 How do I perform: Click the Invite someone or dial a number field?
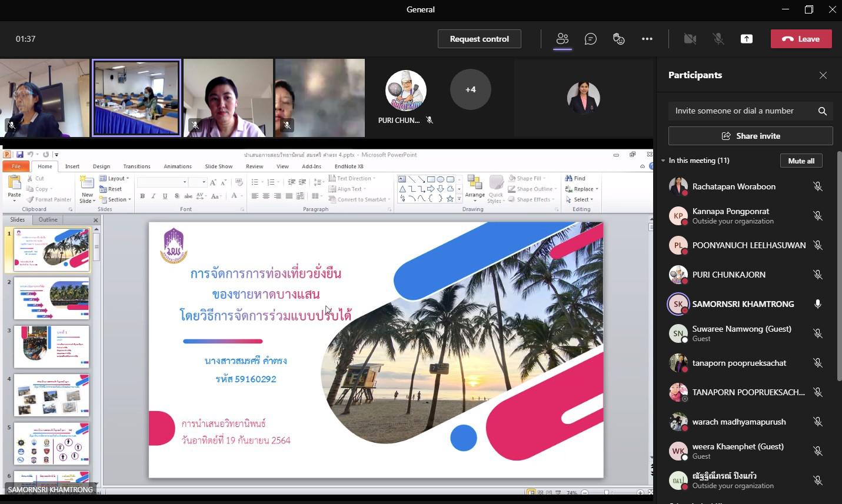(750, 111)
